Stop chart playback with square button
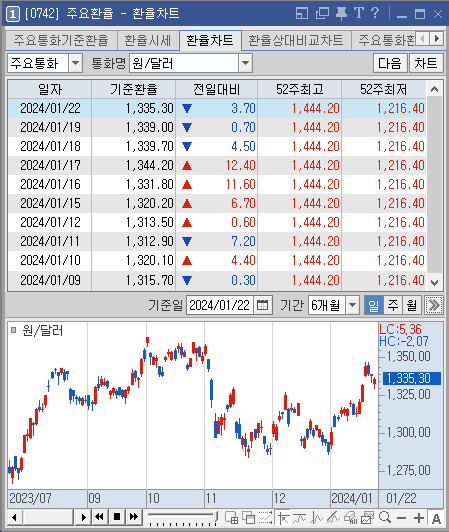The image size is (449, 532). click(x=117, y=517)
